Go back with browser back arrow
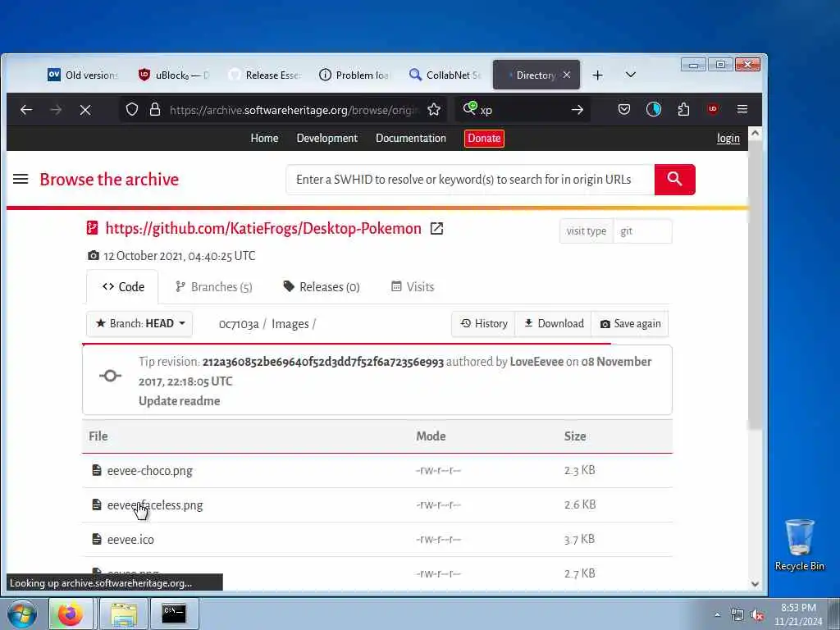Screen dimensions: 840x630 click(x=25, y=110)
